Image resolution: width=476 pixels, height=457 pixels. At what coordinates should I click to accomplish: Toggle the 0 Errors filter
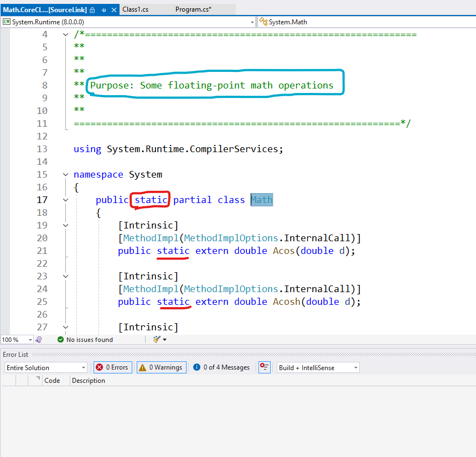coord(113,367)
